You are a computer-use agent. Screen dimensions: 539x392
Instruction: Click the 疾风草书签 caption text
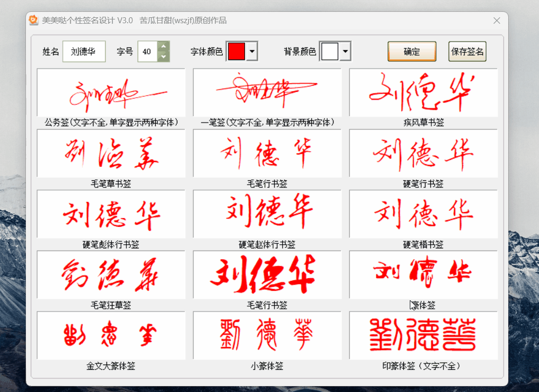click(x=423, y=123)
